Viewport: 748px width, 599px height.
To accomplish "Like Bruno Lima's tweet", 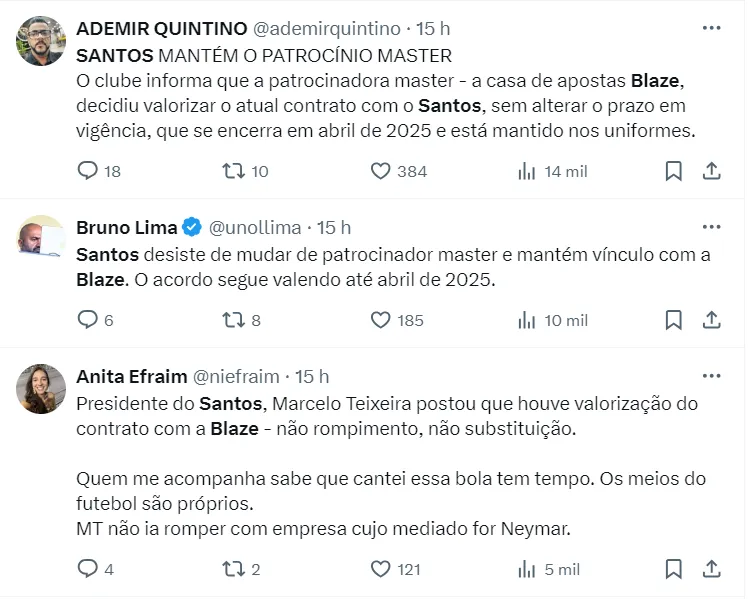I will click(380, 320).
